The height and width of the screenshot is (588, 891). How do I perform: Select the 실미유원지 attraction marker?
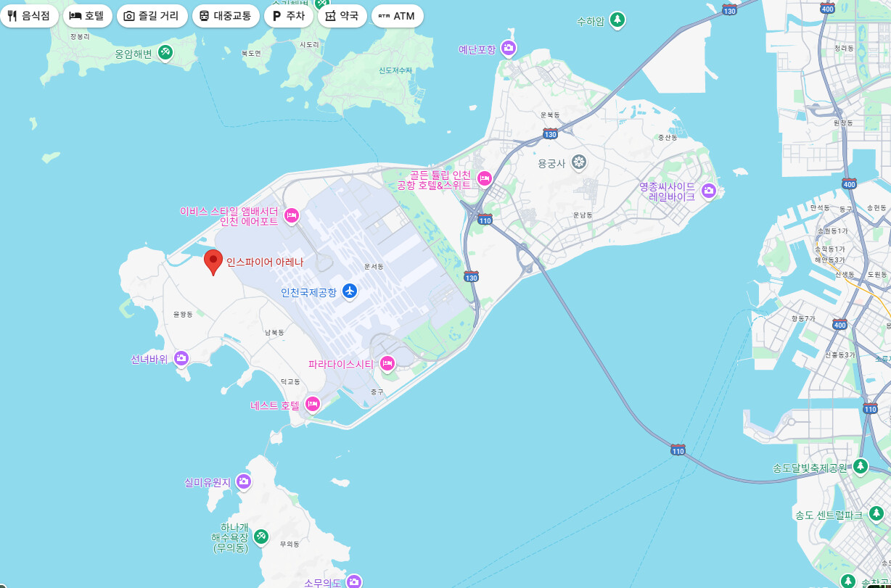[244, 481]
